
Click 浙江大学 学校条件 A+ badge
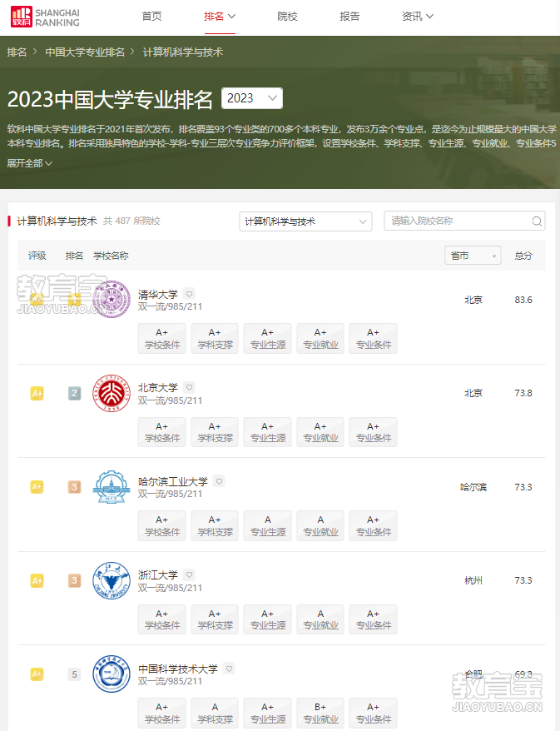(161, 619)
